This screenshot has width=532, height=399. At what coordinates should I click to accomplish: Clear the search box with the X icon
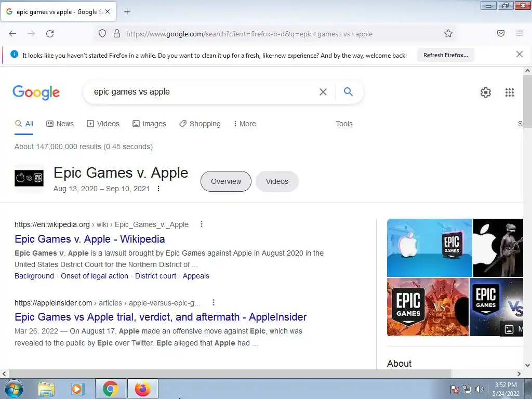coord(323,92)
